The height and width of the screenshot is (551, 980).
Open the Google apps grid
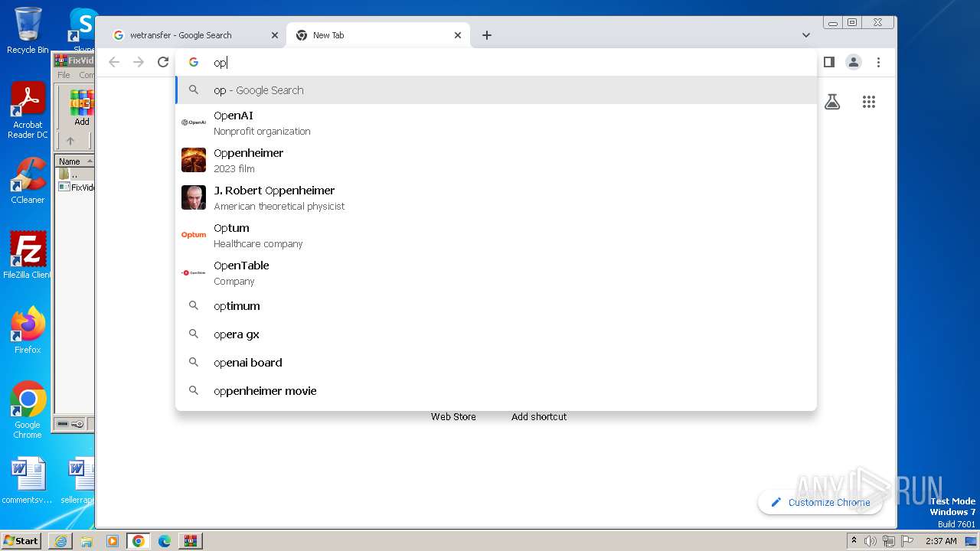(869, 102)
